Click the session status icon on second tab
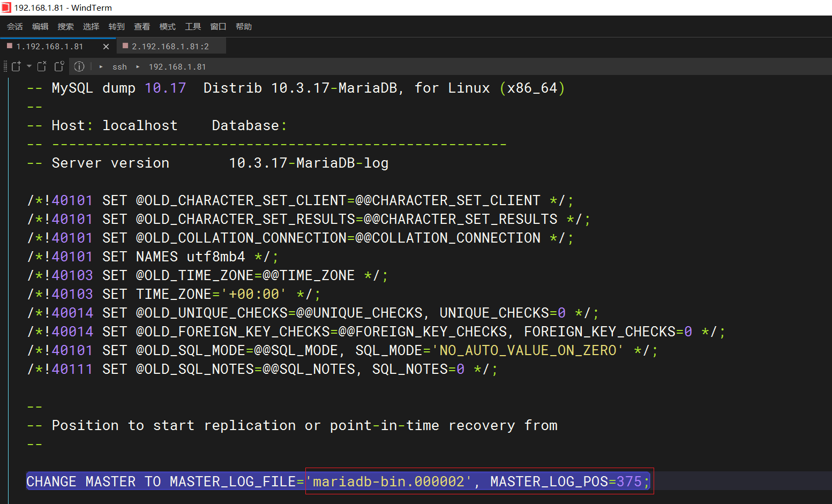832x504 pixels. click(125, 46)
